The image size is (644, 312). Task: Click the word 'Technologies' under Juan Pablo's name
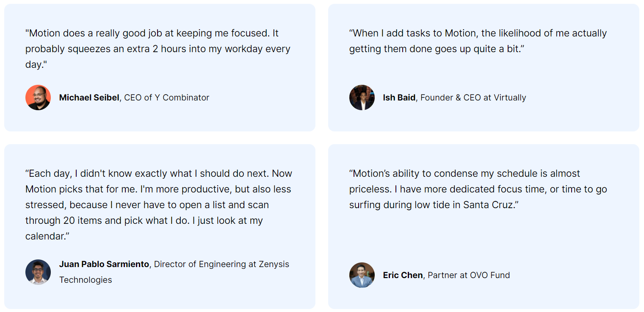point(86,280)
